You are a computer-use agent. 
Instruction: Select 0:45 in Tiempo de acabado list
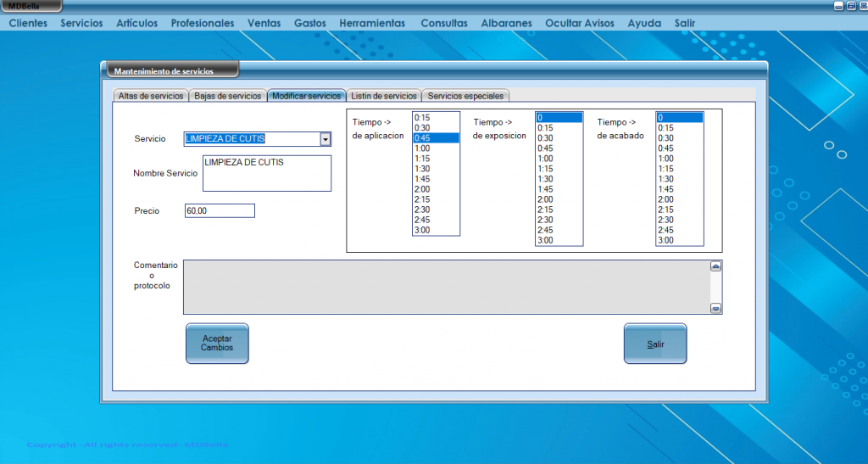tap(680, 148)
